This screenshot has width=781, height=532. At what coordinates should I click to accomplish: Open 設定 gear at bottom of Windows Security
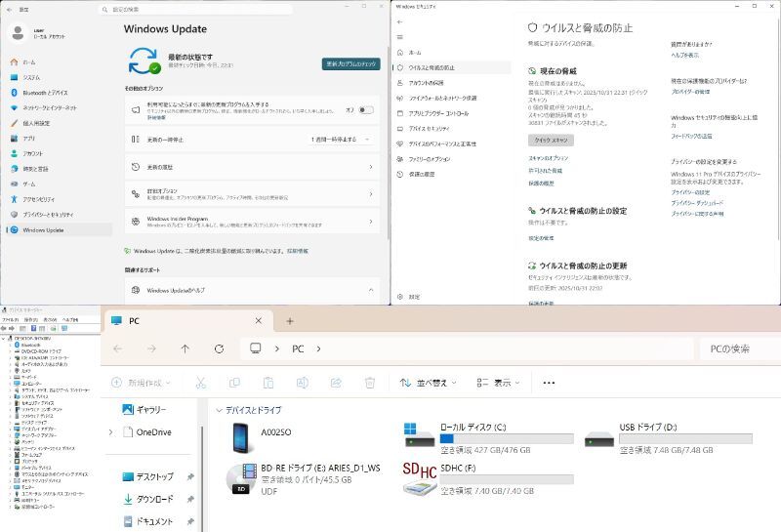[x=408, y=297]
